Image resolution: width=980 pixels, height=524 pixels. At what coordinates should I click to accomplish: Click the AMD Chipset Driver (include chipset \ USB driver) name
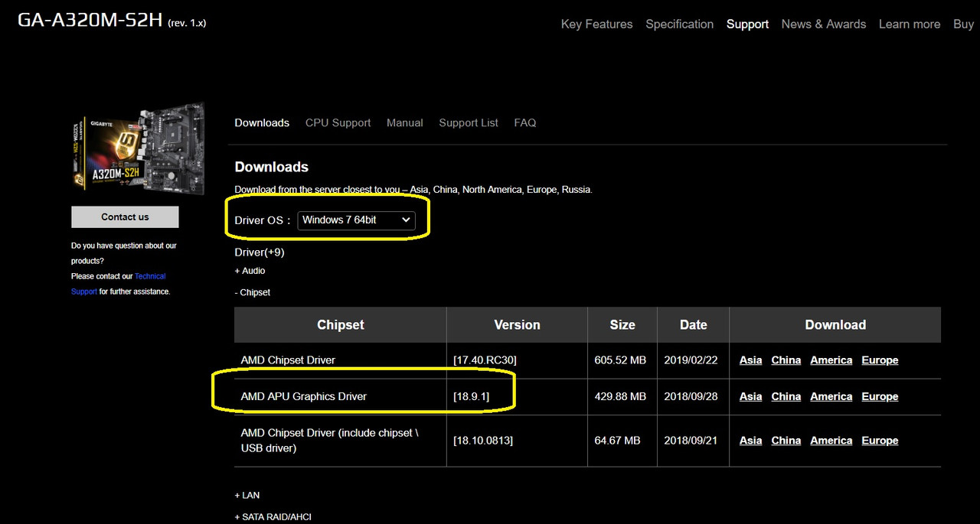coord(330,441)
